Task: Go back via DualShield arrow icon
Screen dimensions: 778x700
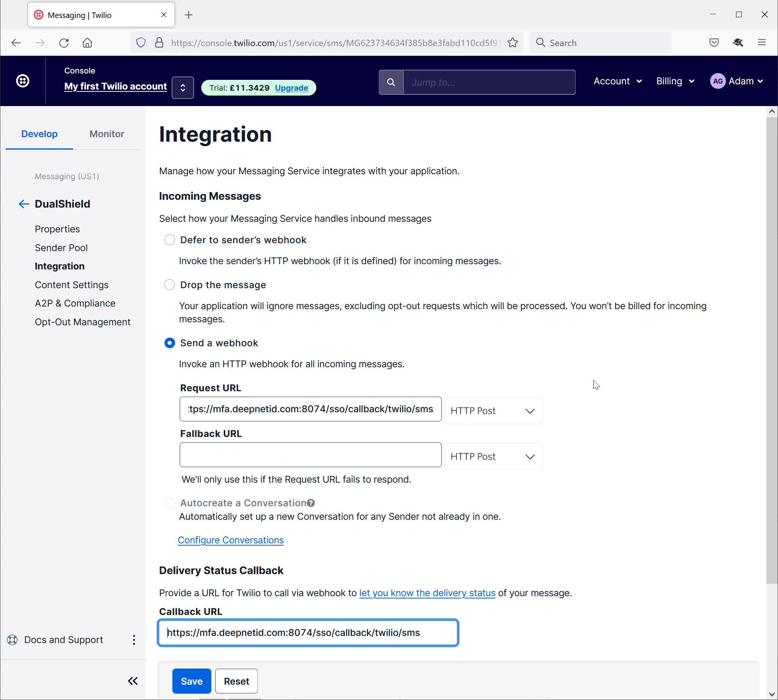Action: (24, 204)
